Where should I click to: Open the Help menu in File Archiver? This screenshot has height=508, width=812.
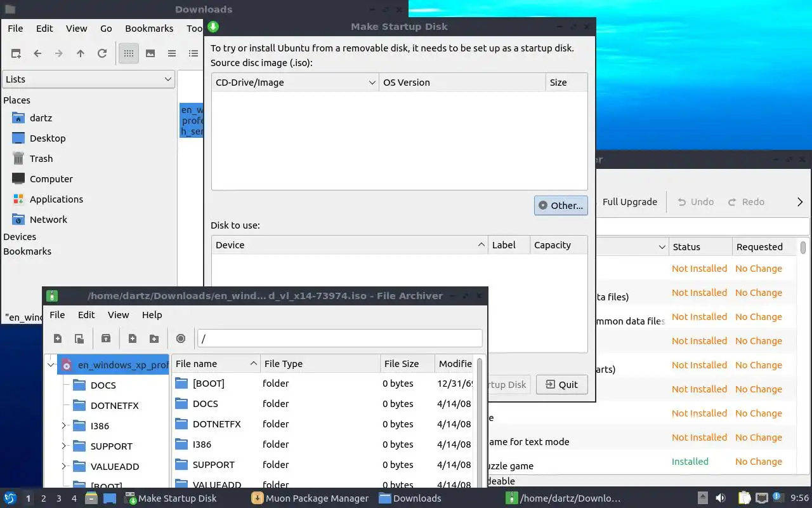click(x=152, y=315)
